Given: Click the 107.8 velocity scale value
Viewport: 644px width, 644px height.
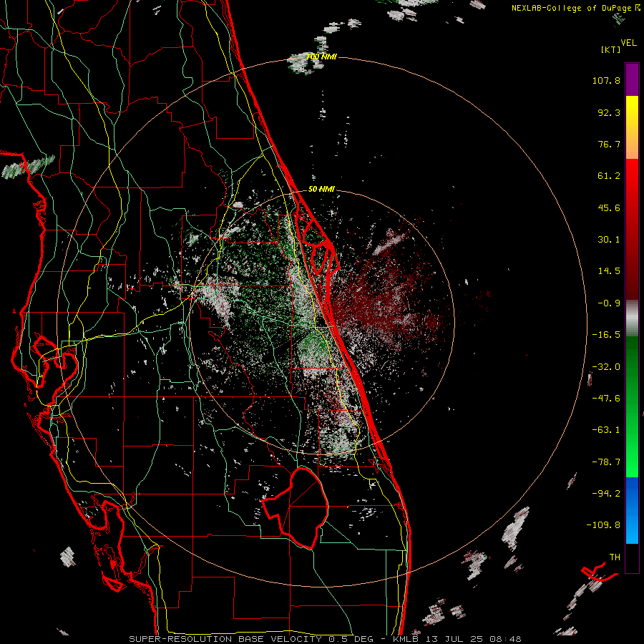Looking at the screenshot, I should (x=606, y=80).
